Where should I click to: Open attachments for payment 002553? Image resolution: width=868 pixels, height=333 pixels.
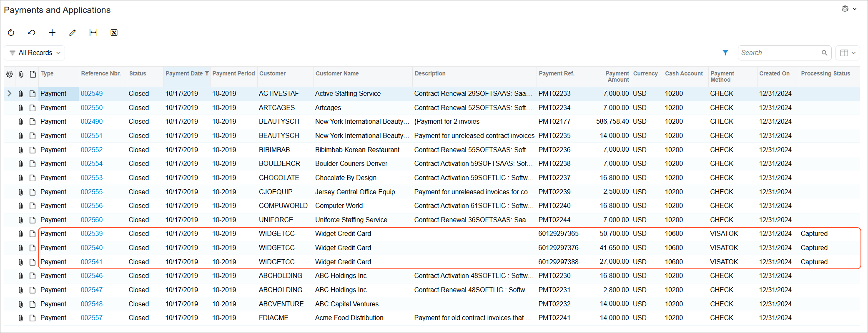(x=20, y=178)
